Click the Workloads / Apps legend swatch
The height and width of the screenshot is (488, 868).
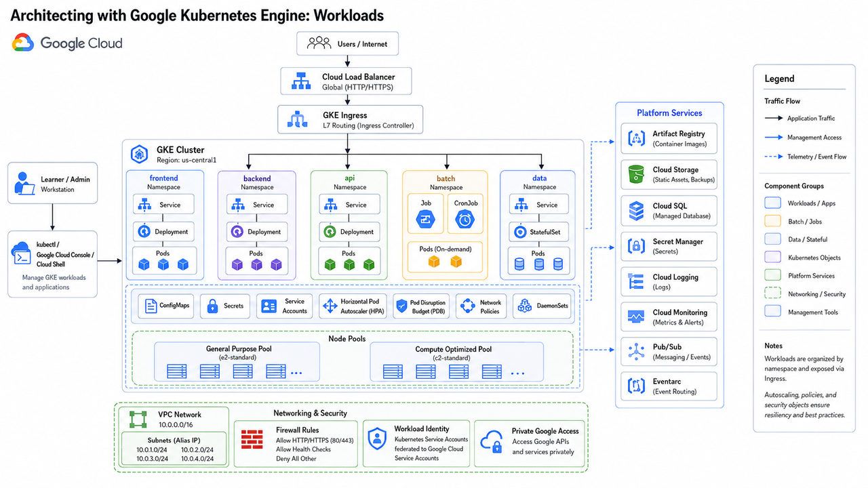click(773, 203)
